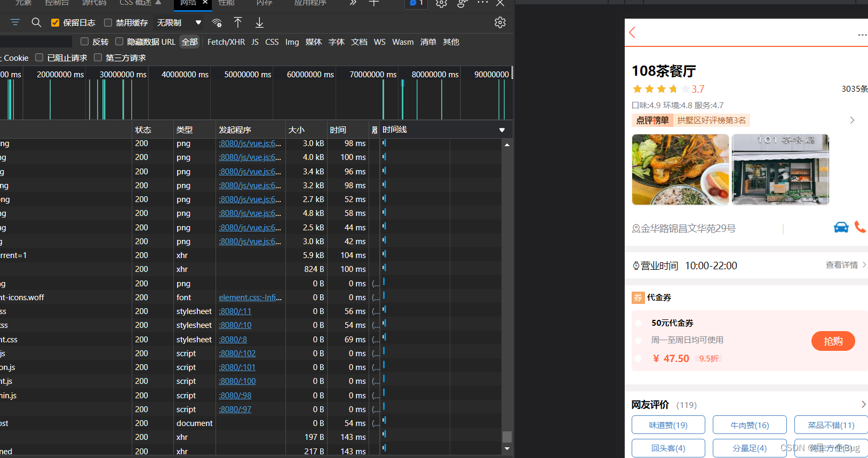
Task: Open the 无限制 throttling dropdown
Action: (179, 22)
